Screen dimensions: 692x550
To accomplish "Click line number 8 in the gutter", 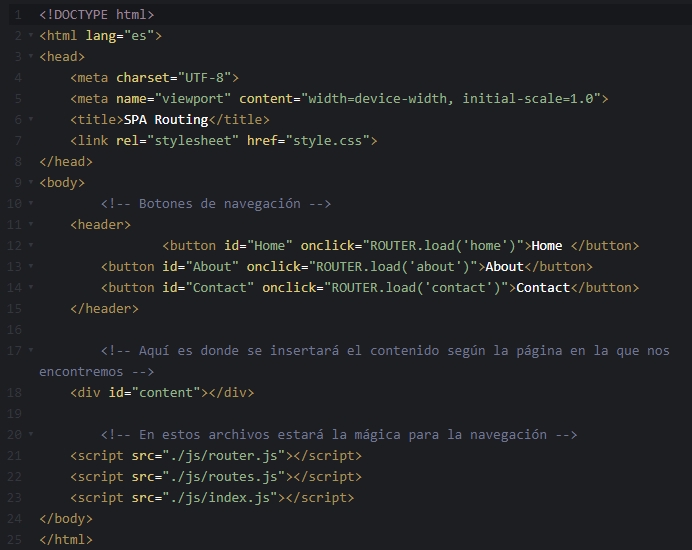I will [18, 162].
